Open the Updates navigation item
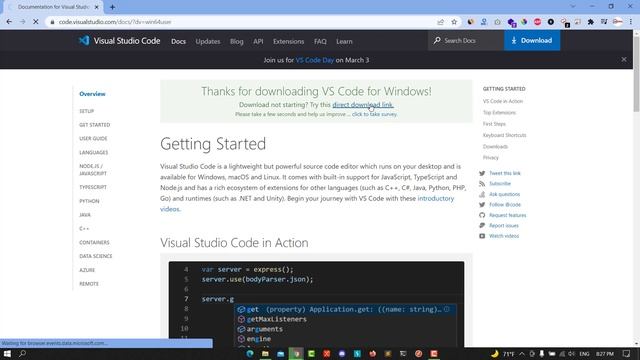 point(208,41)
